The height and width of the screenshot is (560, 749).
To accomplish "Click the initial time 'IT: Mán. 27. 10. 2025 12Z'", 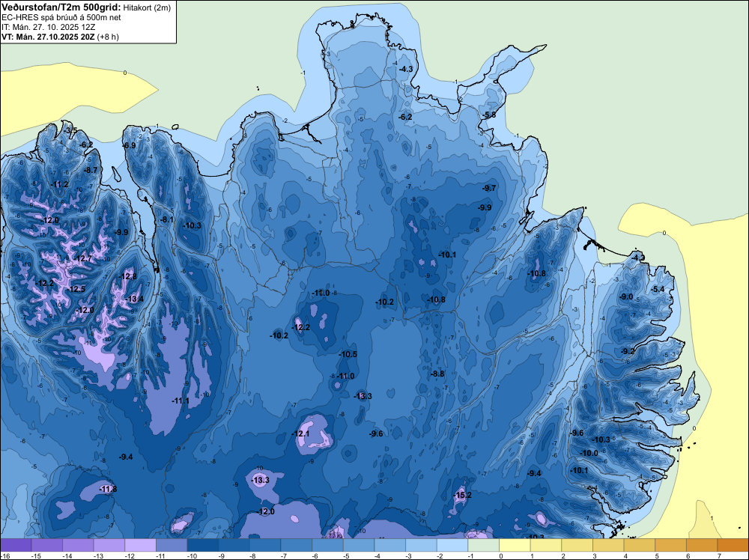I will click(x=48, y=27).
